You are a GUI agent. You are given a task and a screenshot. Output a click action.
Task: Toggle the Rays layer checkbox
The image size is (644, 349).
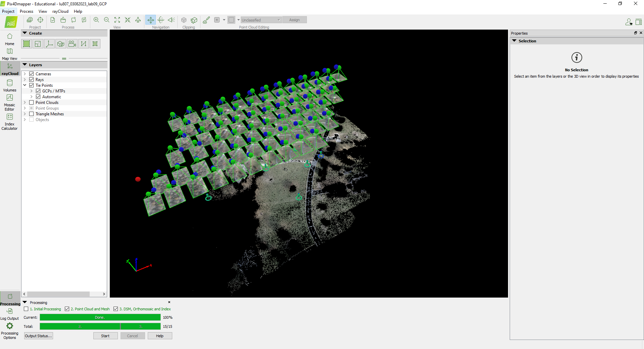[32, 80]
